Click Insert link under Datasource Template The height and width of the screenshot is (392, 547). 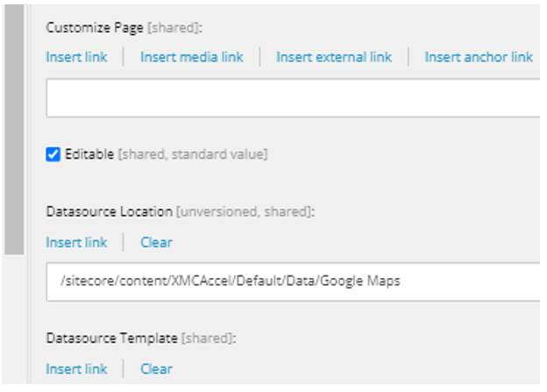tap(76, 369)
